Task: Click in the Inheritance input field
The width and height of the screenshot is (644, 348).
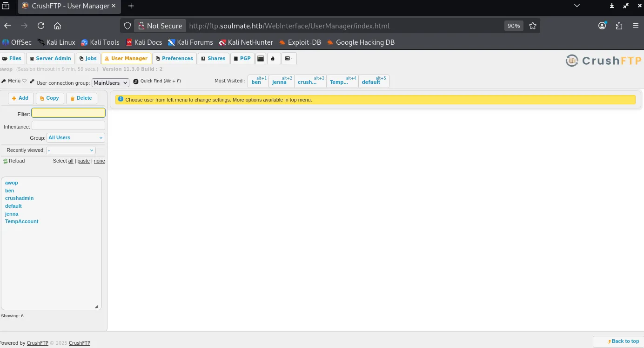Action: coord(68,125)
